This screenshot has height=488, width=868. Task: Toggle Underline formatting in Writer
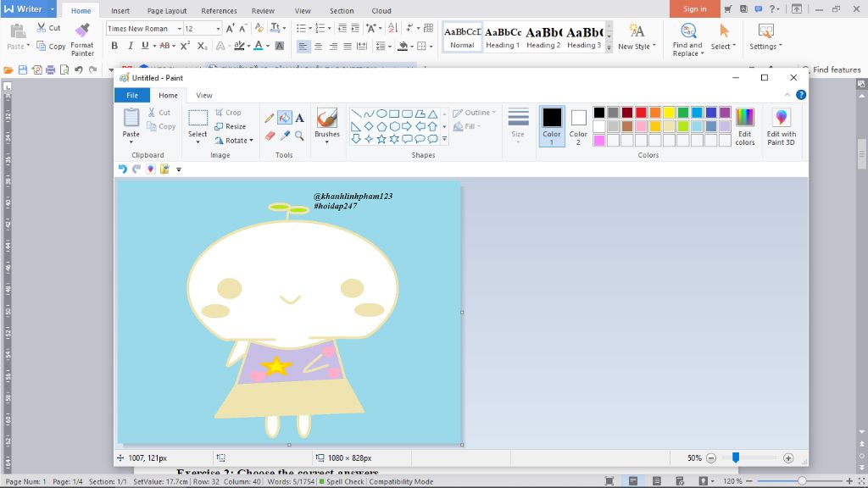point(145,46)
